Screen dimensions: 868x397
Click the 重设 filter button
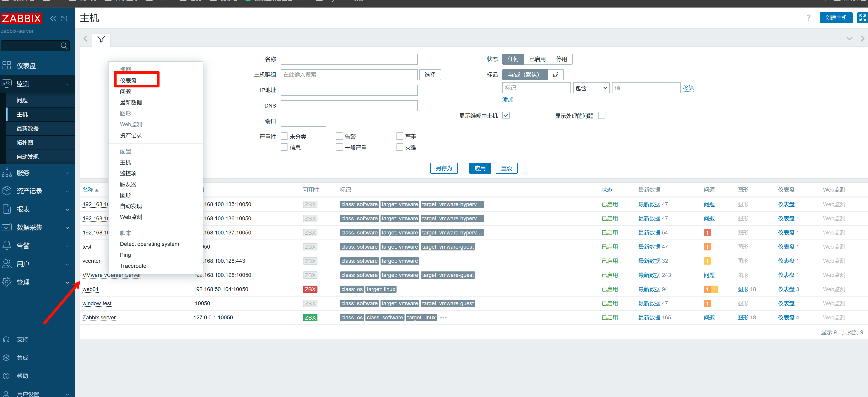506,168
